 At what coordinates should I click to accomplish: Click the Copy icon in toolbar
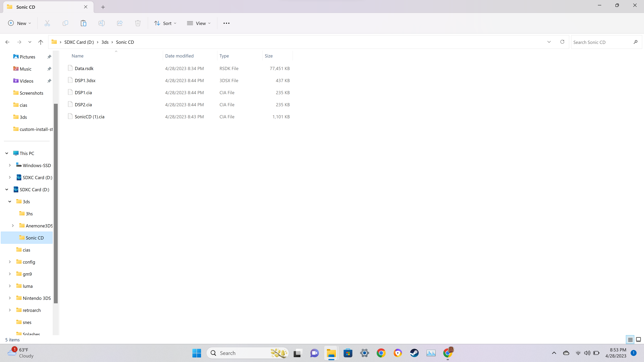(x=65, y=23)
